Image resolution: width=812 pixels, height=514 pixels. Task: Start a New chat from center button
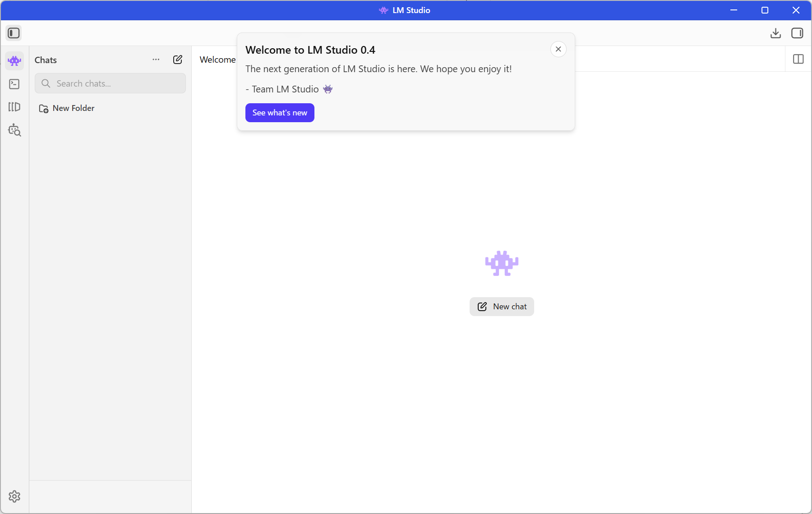(502, 307)
